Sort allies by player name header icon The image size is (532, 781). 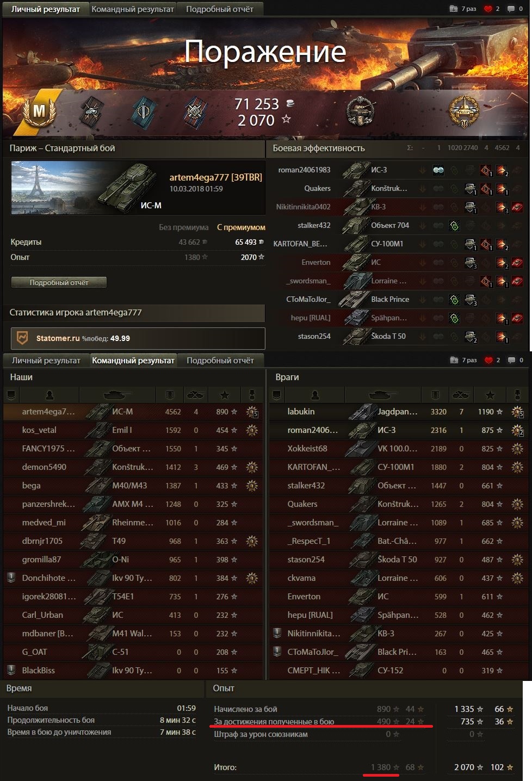[x=50, y=395]
